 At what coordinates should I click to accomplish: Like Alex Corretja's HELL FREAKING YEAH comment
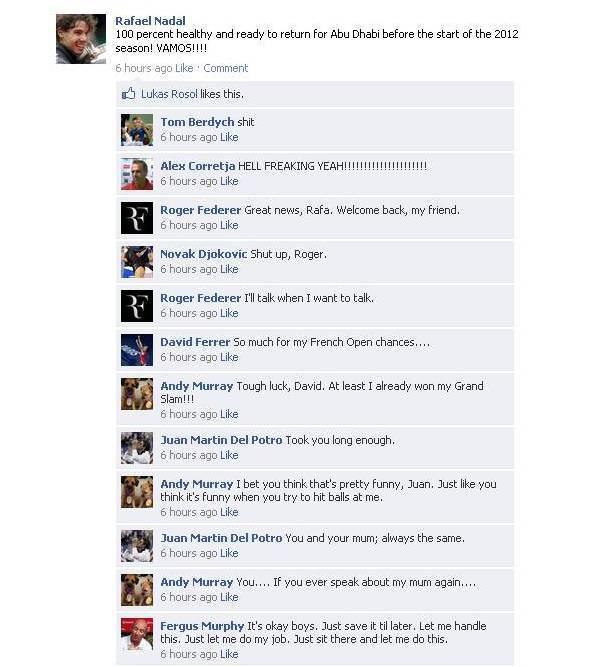point(229,181)
